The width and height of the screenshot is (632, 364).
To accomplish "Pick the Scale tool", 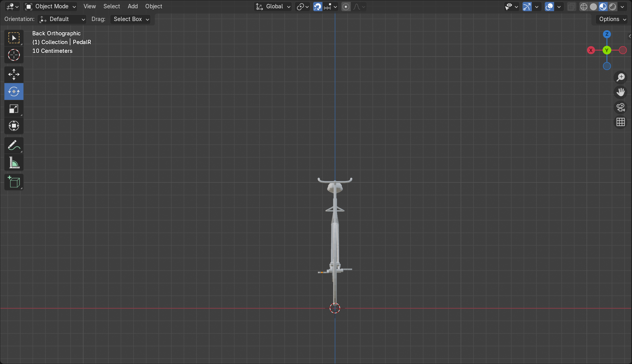I will tap(14, 109).
